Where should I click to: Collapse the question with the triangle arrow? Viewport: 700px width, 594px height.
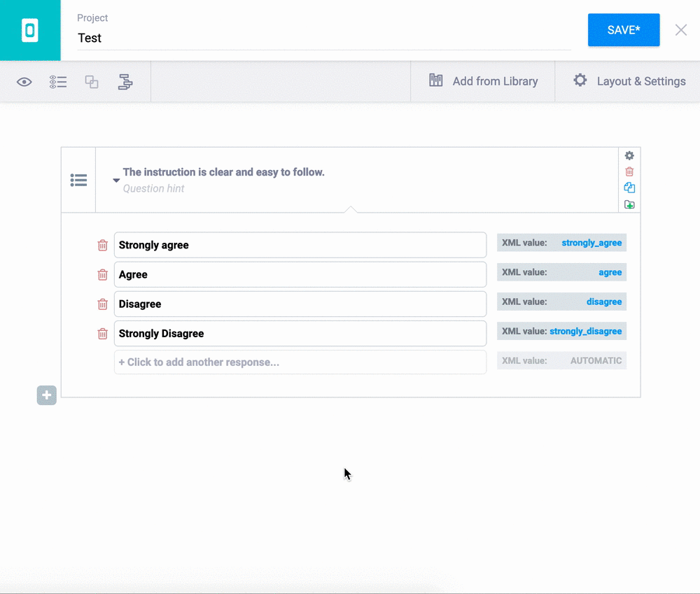[x=116, y=181]
